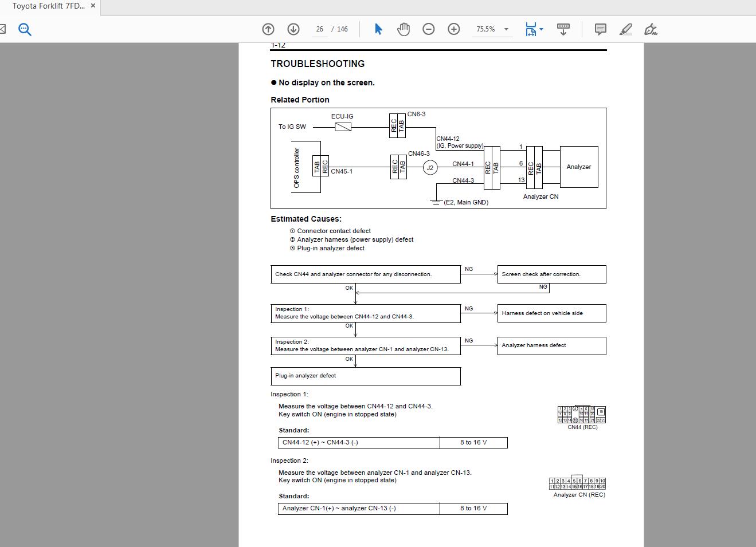
Task: Add a comment note icon
Action: click(x=601, y=29)
